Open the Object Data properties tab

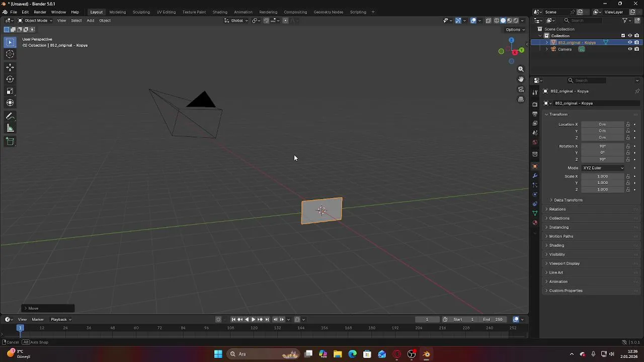535,213
